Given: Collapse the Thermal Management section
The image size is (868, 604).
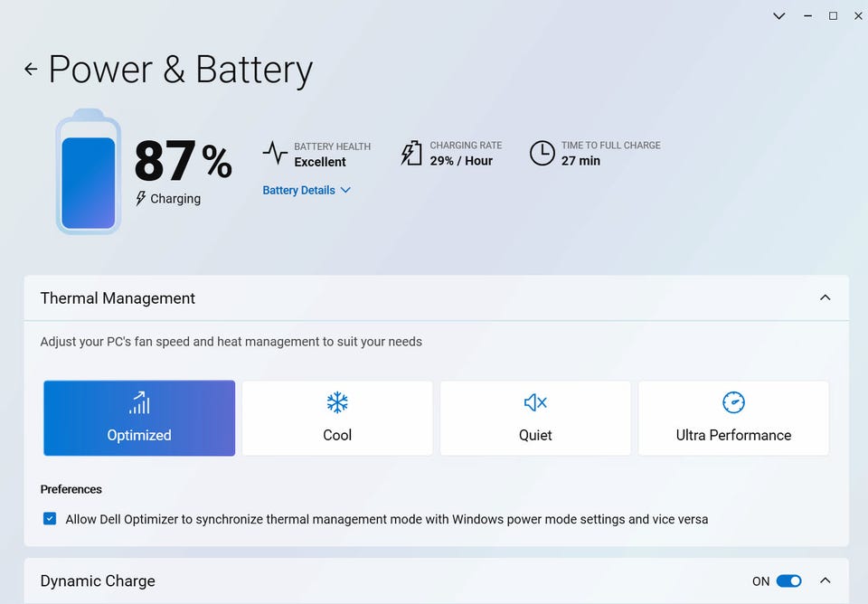Looking at the screenshot, I should 825,297.
